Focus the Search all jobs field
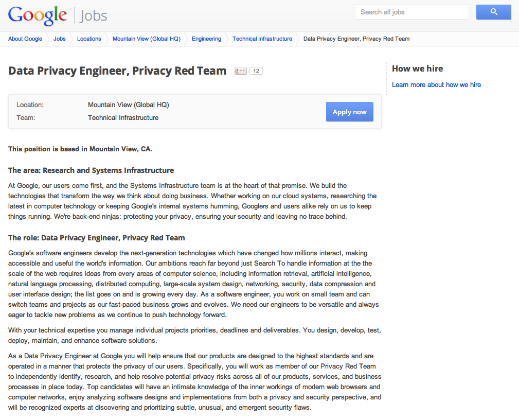The image size is (519, 420). 412,12
